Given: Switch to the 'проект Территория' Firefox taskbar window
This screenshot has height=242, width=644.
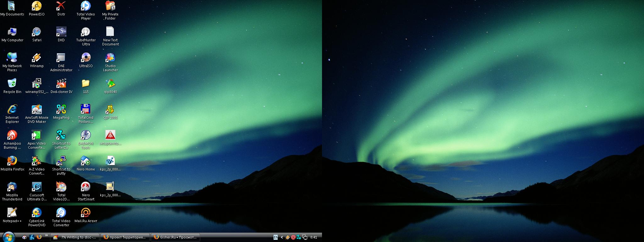Looking at the screenshot, I should coord(125,237).
